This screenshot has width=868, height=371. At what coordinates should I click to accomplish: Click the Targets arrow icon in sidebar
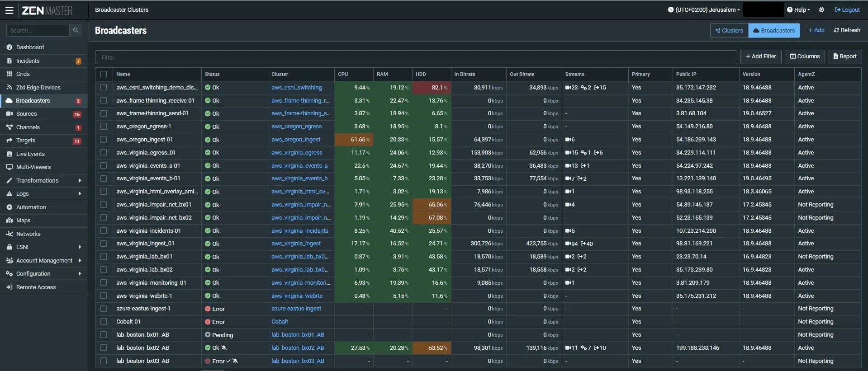click(9, 141)
